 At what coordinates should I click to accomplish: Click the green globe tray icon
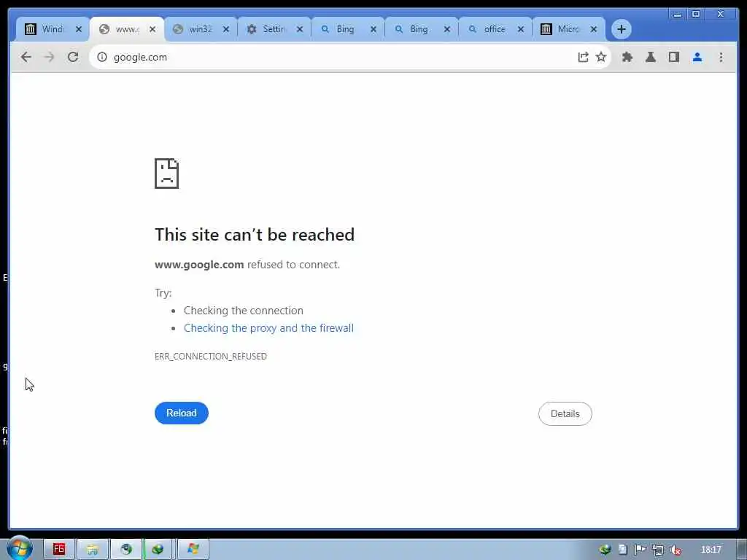point(605,550)
